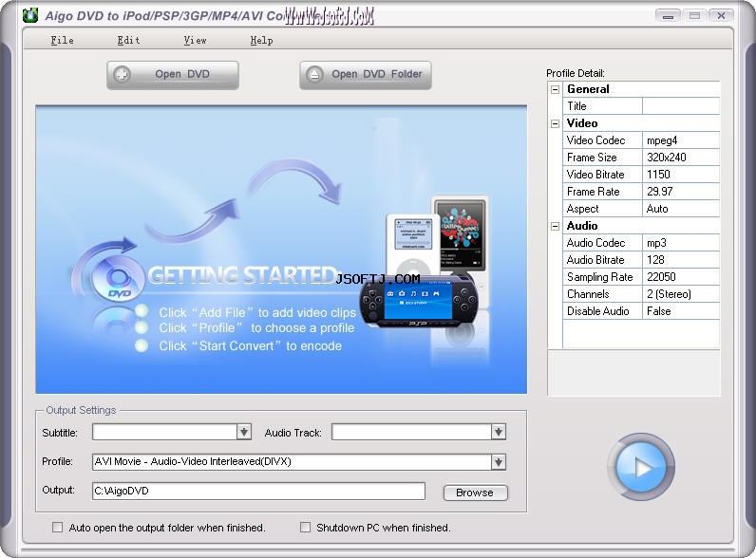
Task: Click the Browse button for output path
Action: 475,493
